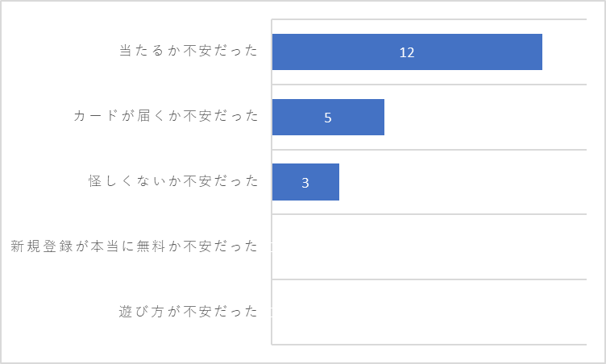This screenshot has height=364, width=606.
Task: Select the bar with value 5
Action: point(328,117)
